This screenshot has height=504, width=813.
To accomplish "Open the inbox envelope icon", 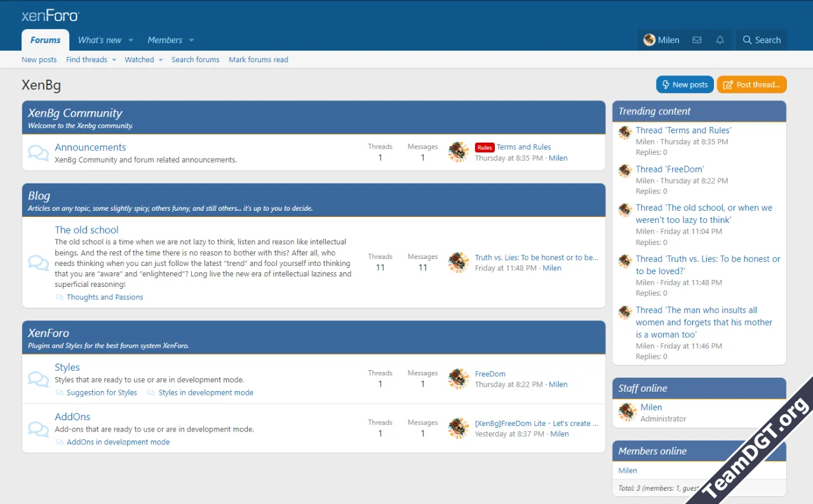I will [697, 40].
